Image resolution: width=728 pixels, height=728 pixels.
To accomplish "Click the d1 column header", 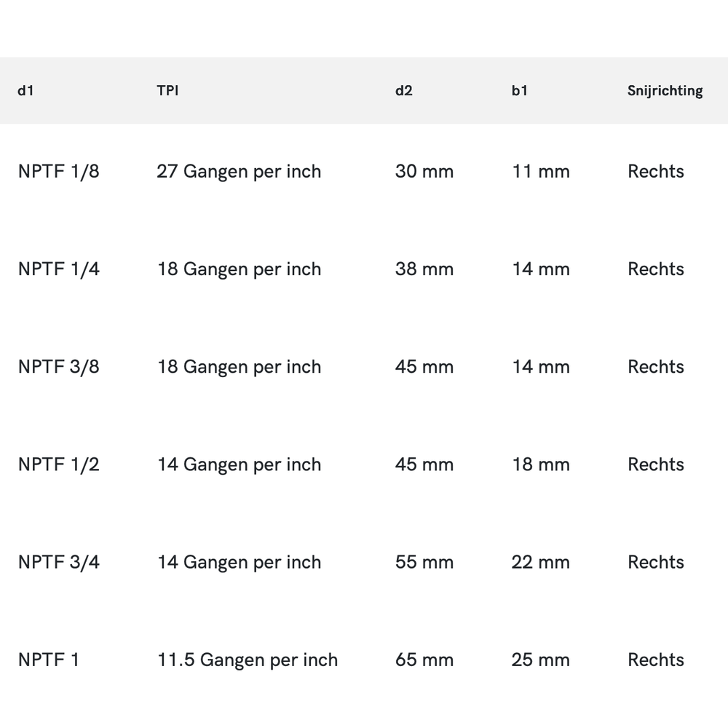I will pyautogui.click(x=25, y=91).
